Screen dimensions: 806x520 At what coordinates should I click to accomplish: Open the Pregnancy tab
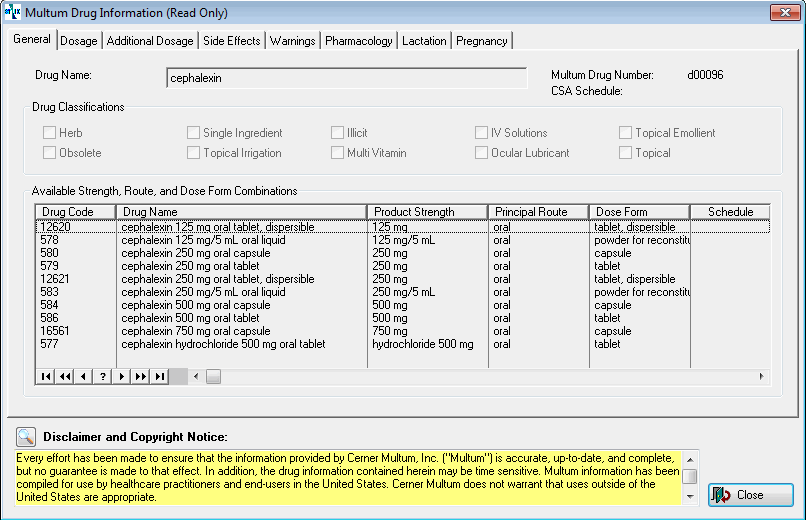point(482,41)
